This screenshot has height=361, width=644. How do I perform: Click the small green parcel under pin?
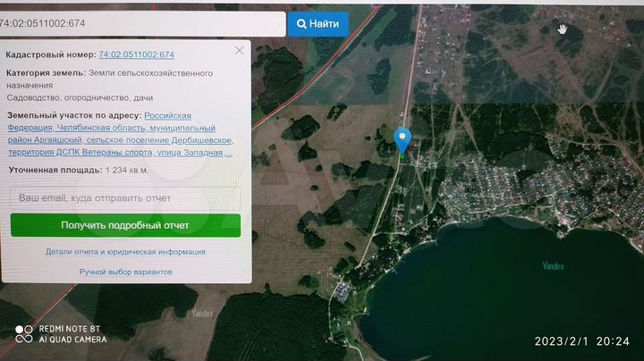point(402,156)
